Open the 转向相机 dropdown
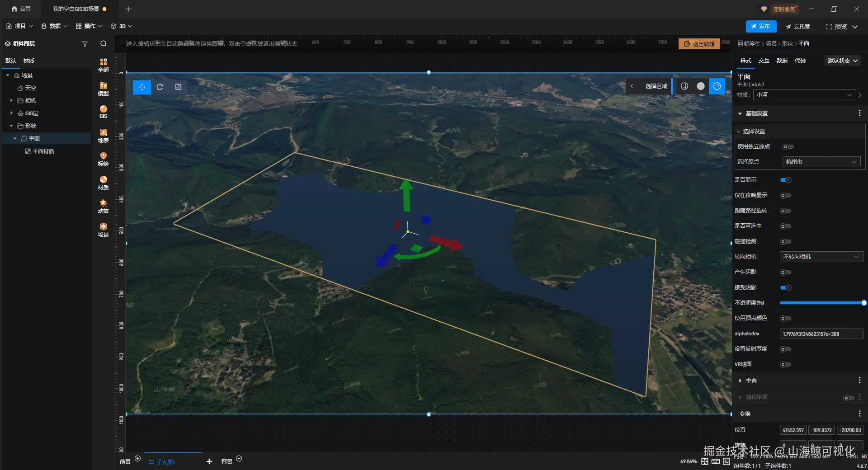This screenshot has height=470, width=868. coord(821,257)
